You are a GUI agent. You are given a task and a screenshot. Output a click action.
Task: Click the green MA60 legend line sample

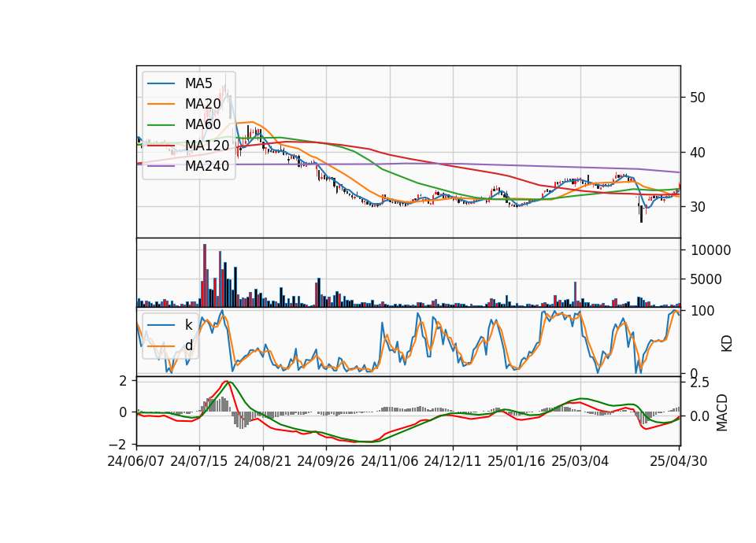(x=161, y=125)
